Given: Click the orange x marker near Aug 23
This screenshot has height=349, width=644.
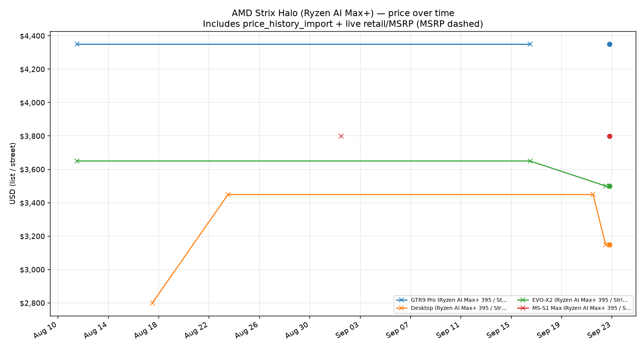Looking at the screenshot, I should pyautogui.click(x=228, y=194).
